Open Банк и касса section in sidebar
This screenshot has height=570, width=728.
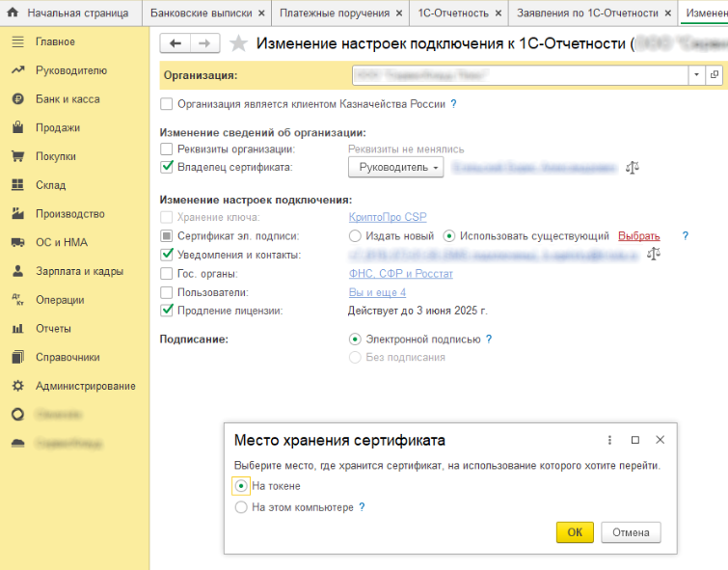point(67,99)
